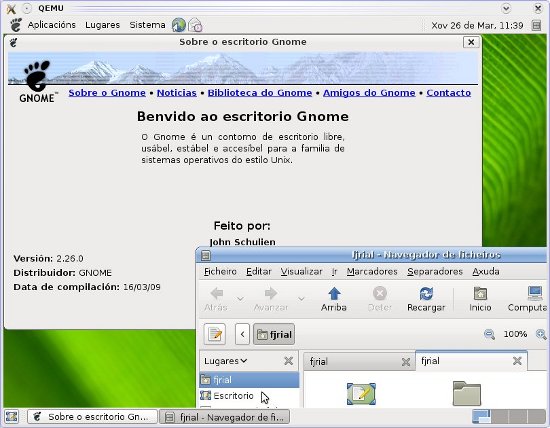Open the Sistema panel menu
Screen dimensions: 550x428
(x=147, y=25)
